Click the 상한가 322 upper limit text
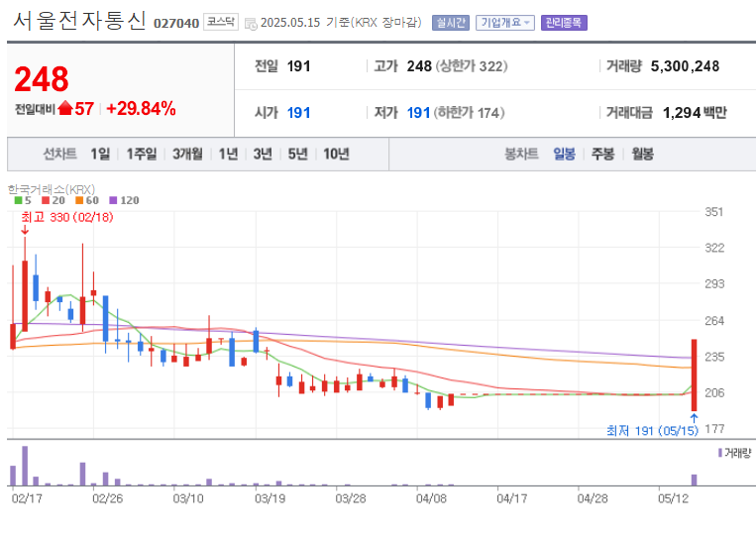The width and height of the screenshot is (756, 537). [472, 66]
